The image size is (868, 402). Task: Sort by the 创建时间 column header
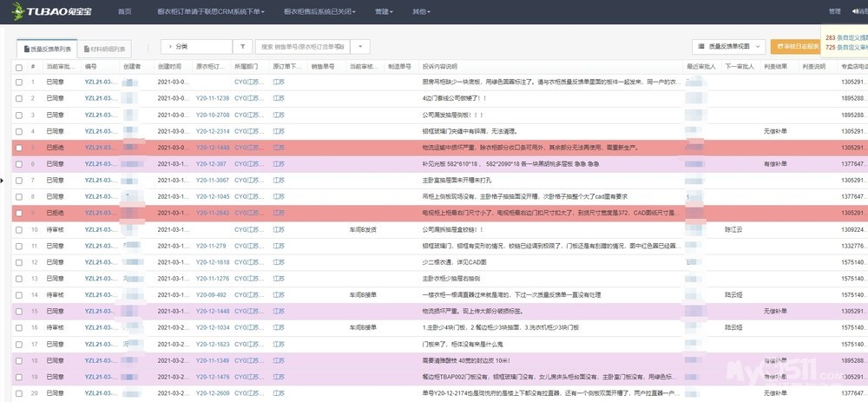170,66
